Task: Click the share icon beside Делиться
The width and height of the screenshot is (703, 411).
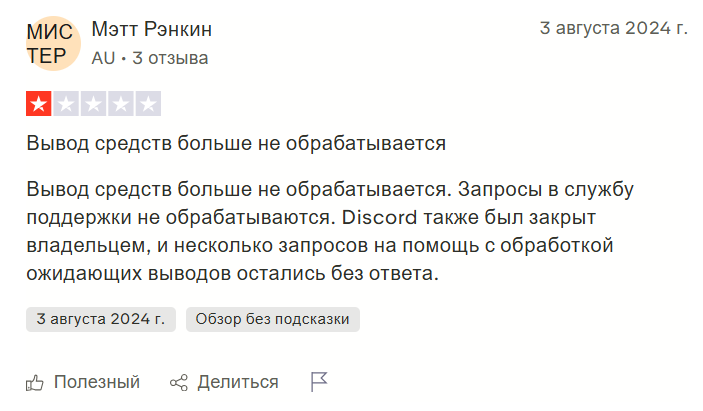Action: [x=179, y=382]
